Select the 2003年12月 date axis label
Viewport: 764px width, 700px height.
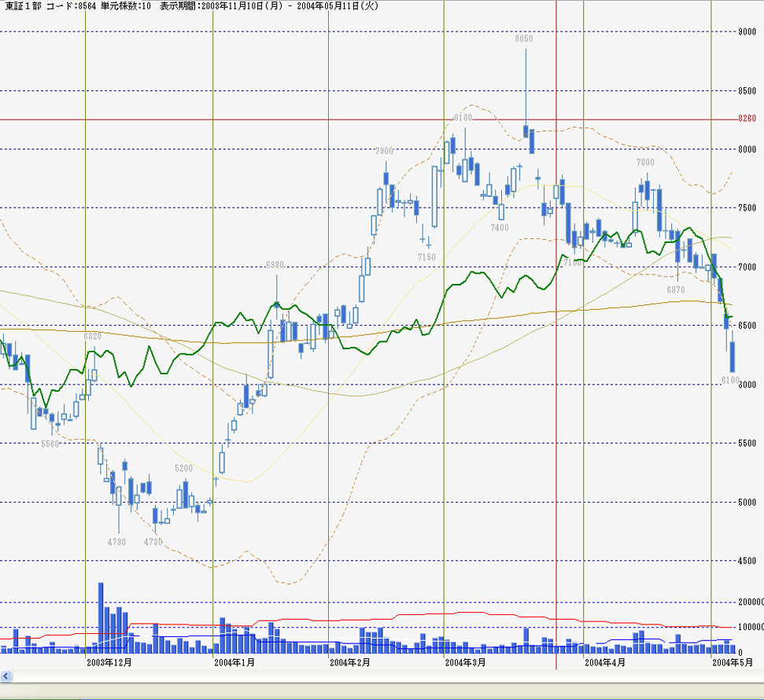[x=109, y=663]
